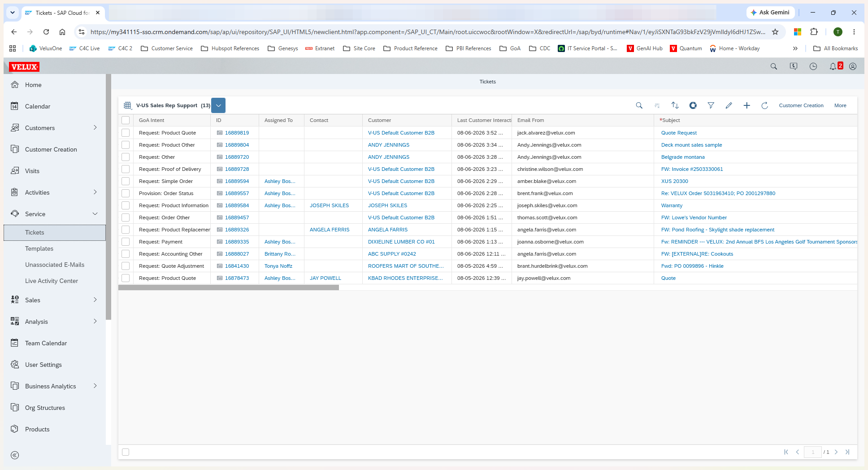This screenshot has width=868, height=470.
Task: Click the pencil edit icon
Action: tap(729, 105)
